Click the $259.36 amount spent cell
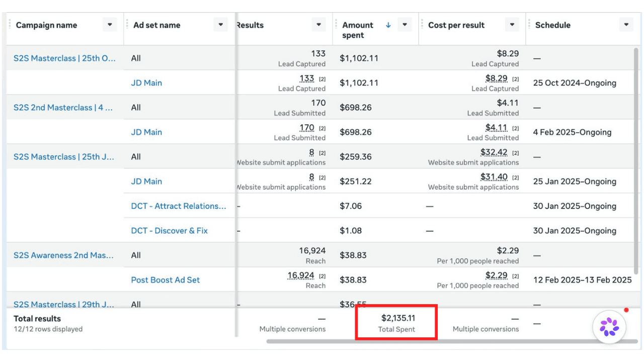Image resolution: width=644 pixels, height=362 pixels. pyautogui.click(x=356, y=157)
